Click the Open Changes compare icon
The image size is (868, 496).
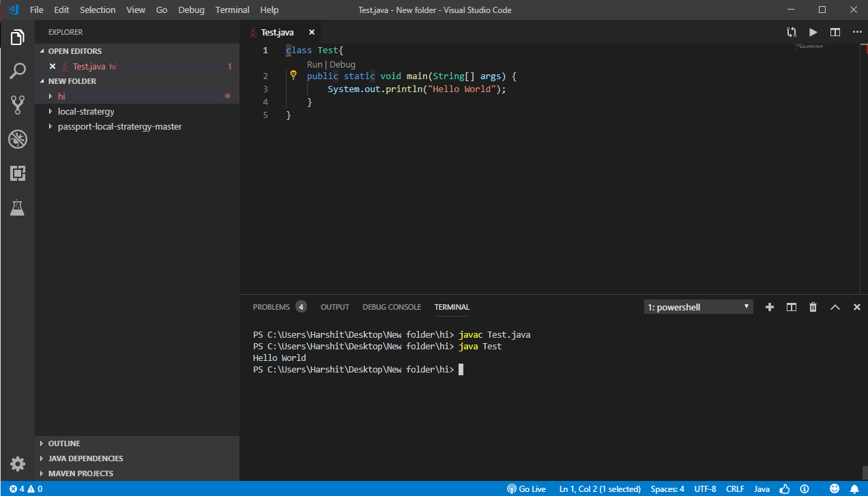coord(791,32)
